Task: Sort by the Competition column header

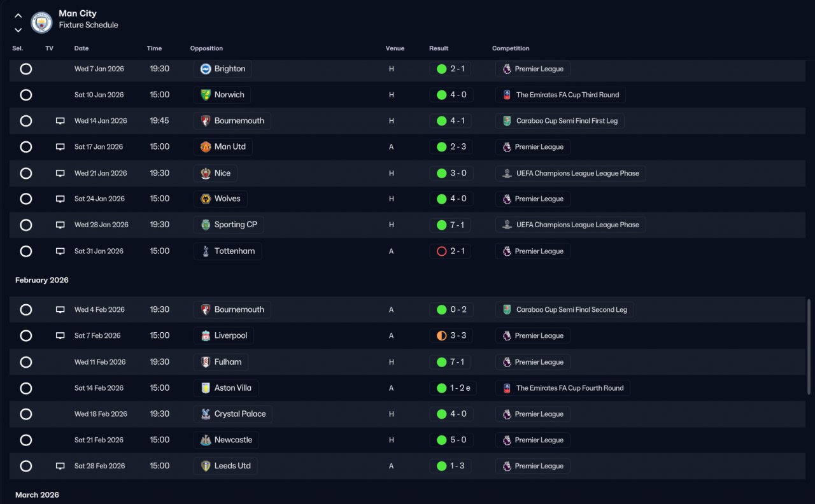Action: (511, 48)
